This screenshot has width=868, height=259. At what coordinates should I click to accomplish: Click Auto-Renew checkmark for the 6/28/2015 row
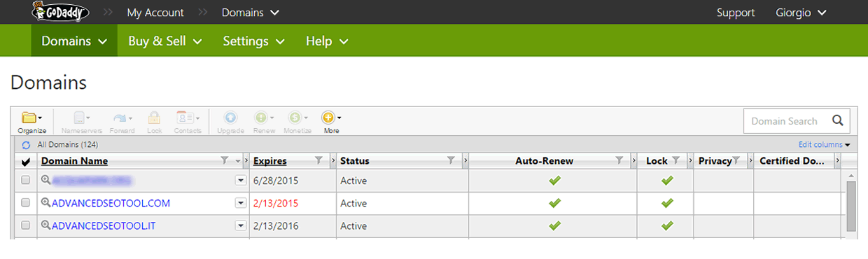554,181
